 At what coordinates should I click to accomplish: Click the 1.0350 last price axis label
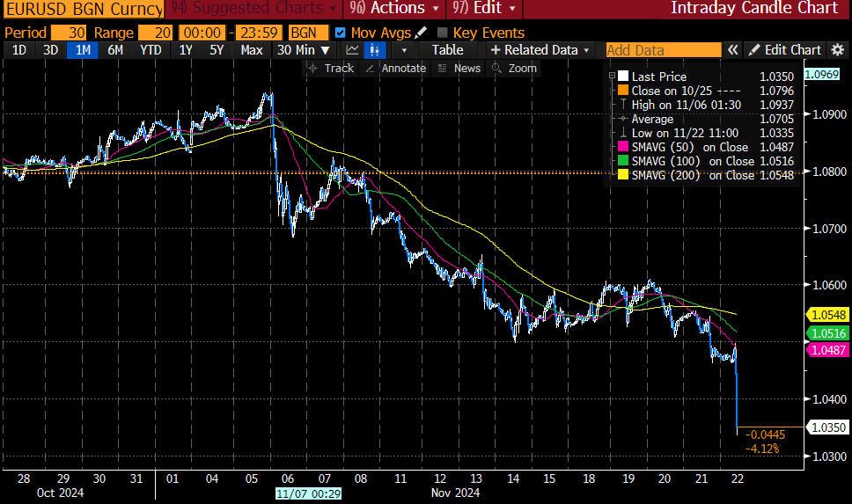[x=828, y=427]
